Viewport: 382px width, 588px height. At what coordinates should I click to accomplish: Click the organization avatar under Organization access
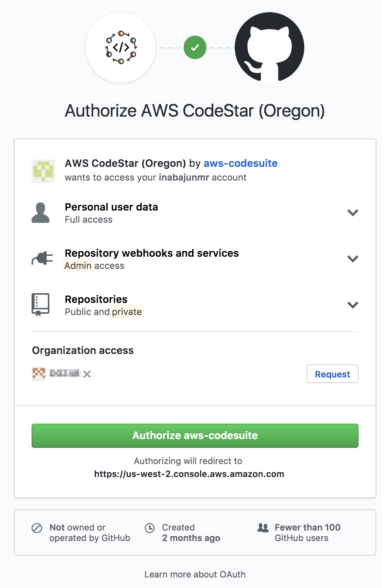pos(38,374)
